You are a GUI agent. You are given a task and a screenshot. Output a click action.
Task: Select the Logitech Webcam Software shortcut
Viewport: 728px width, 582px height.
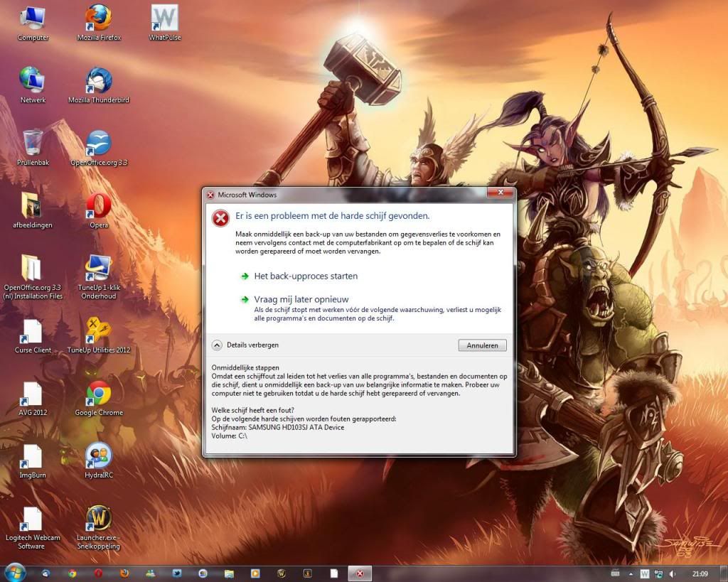(x=33, y=528)
